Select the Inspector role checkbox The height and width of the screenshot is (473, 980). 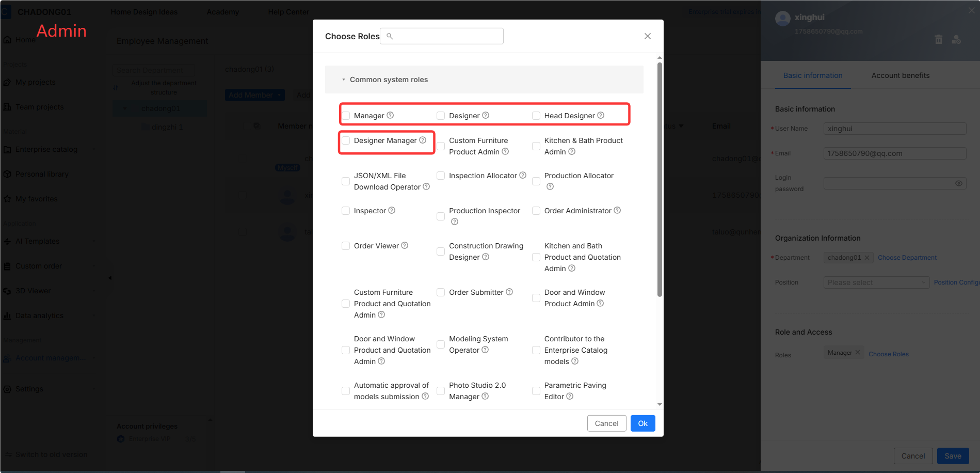coord(346,211)
